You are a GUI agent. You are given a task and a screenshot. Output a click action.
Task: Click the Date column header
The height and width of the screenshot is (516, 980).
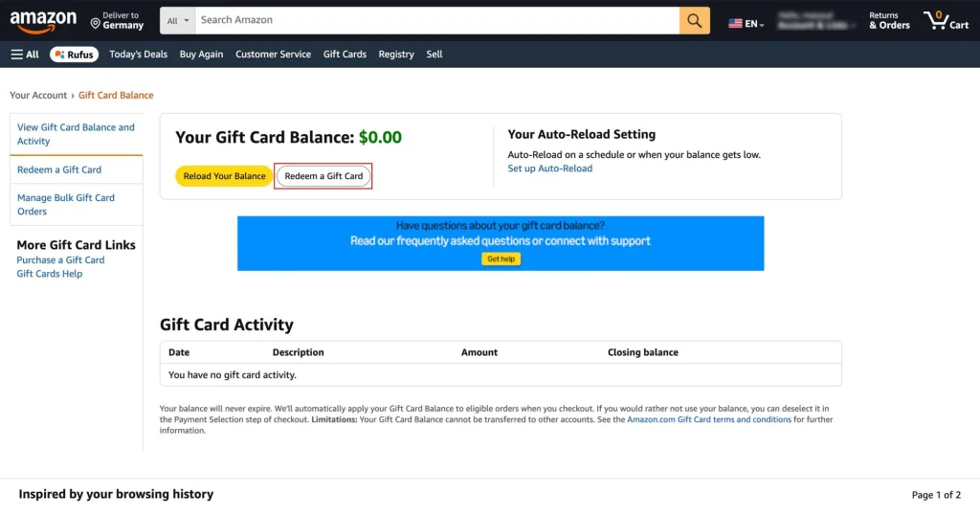pos(179,352)
